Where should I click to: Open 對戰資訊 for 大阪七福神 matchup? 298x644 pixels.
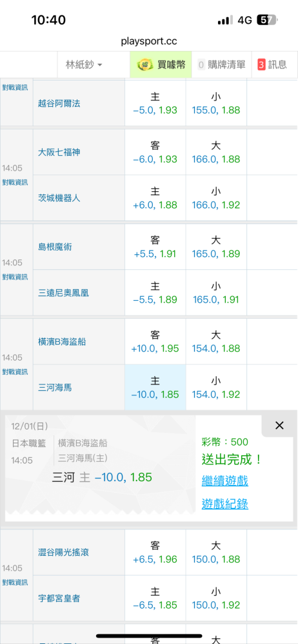15,182
